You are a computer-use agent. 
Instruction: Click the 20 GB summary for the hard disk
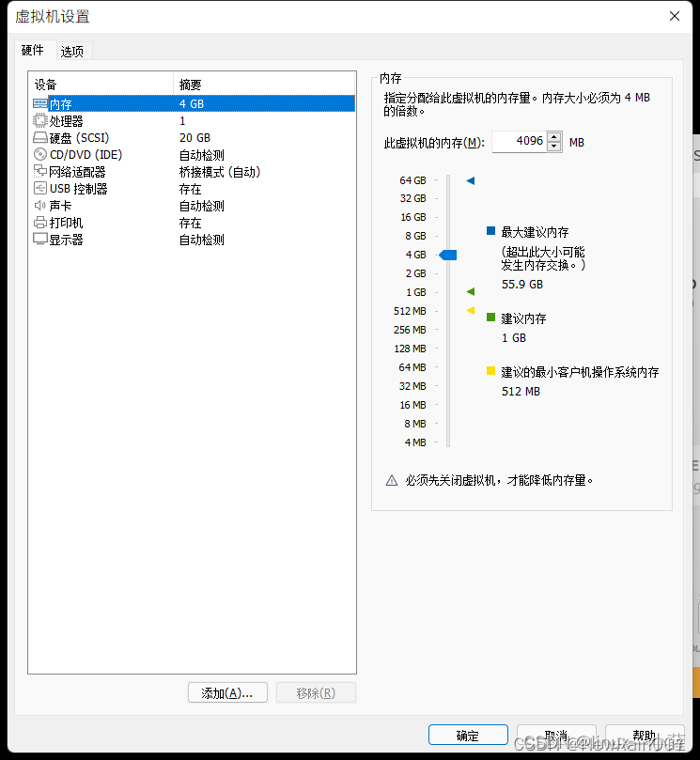(194, 138)
